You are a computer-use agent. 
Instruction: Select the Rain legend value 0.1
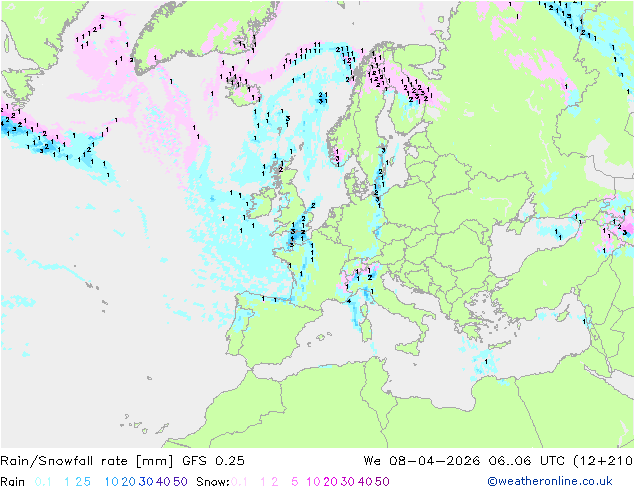(43, 482)
